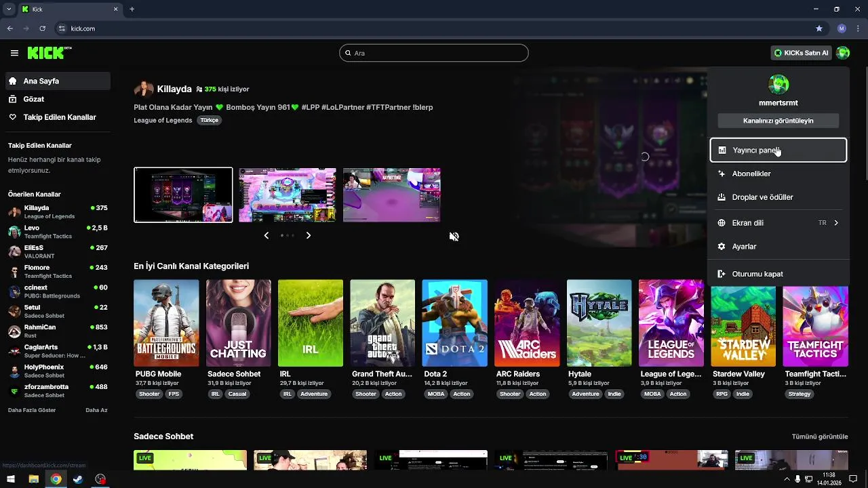Open File Explorer from the taskbar
This screenshot has height=488, width=868.
coord(33,479)
